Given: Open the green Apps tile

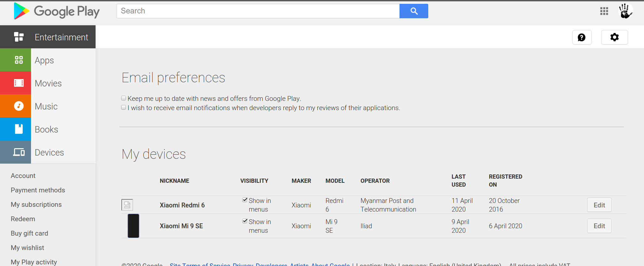Looking at the screenshot, I should pos(16,60).
